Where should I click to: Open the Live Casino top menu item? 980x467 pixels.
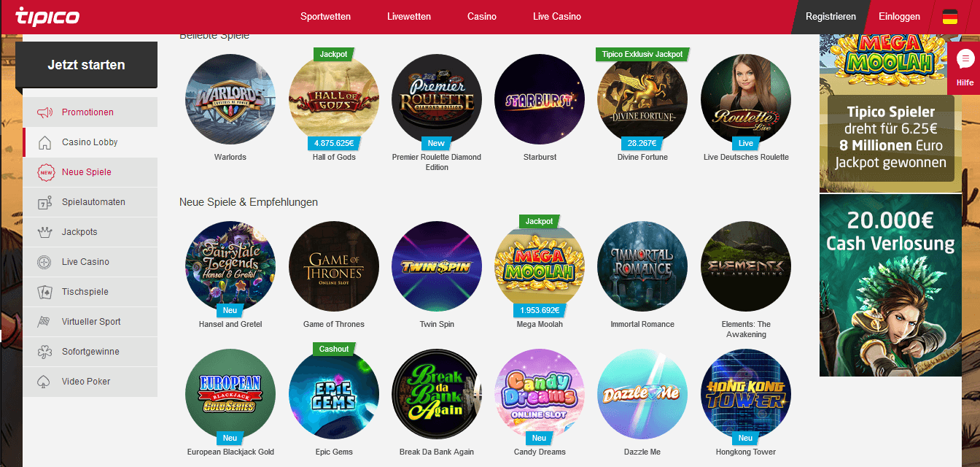coord(557,17)
